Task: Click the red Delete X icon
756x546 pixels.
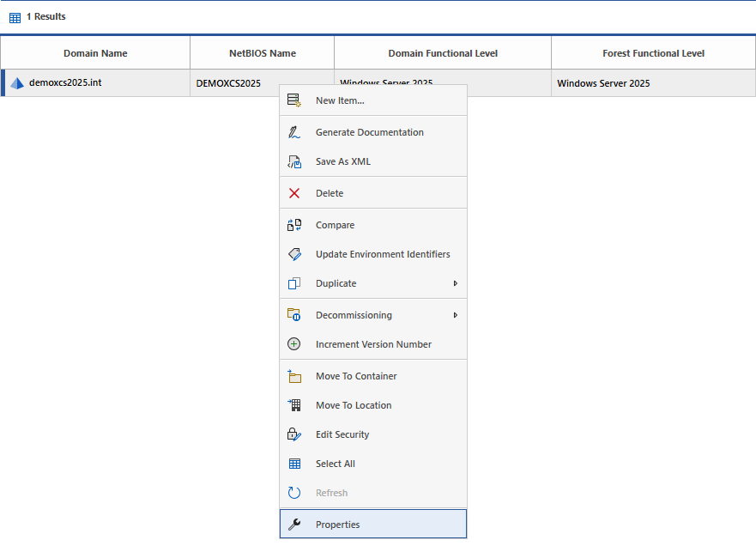Action: (x=294, y=193)
